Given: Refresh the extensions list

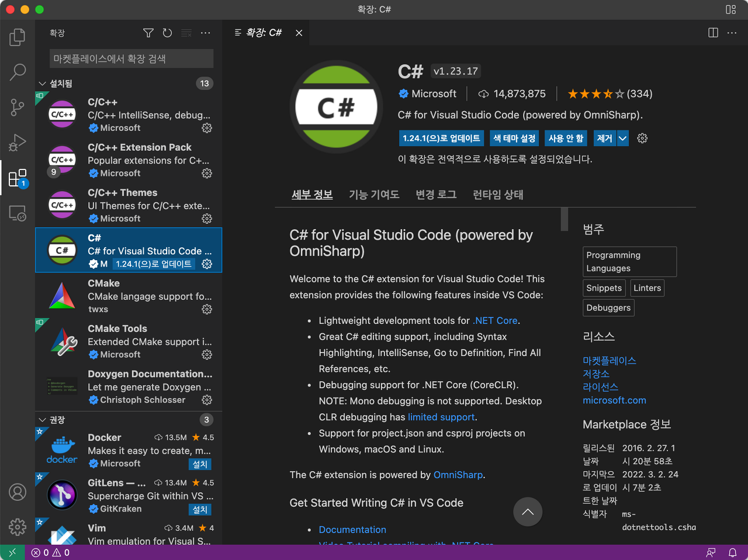Looking at the screenshot, I should tap(167, 33).
